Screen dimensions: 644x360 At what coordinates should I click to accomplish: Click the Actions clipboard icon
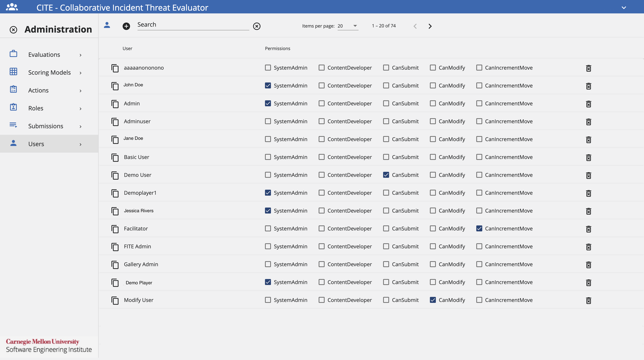[13, 90]
